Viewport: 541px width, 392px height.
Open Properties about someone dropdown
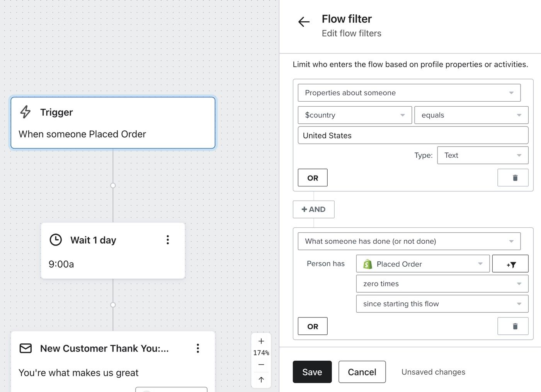[x=409, y=93]
